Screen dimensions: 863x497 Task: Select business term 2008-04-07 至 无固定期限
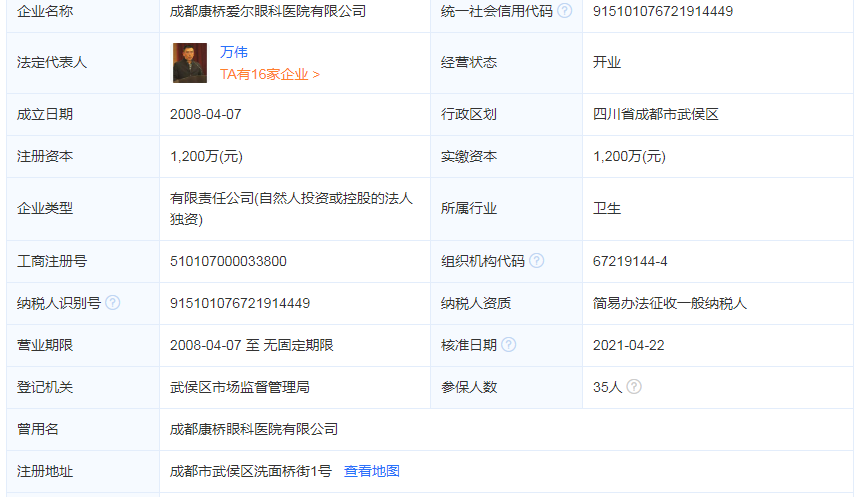click(252, 345)
